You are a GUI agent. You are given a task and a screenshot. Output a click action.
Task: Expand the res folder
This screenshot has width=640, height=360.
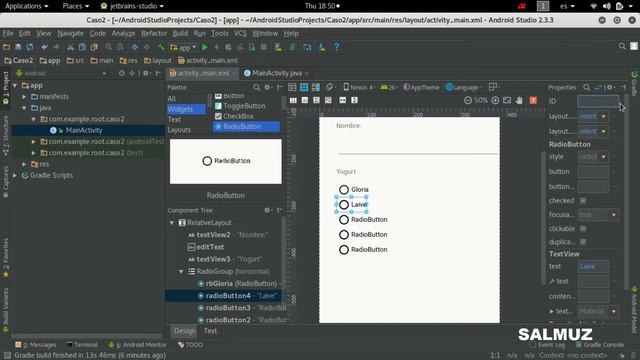[x=24, y=164]
